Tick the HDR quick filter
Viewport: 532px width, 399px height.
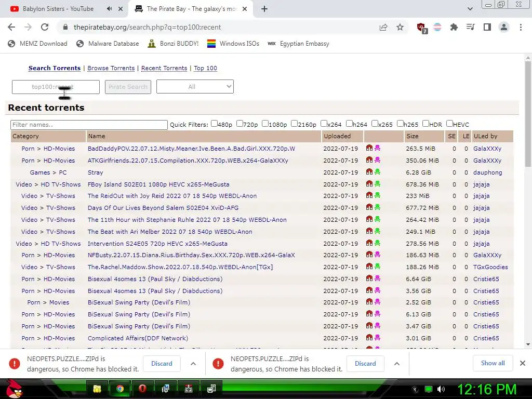[426, 124]
